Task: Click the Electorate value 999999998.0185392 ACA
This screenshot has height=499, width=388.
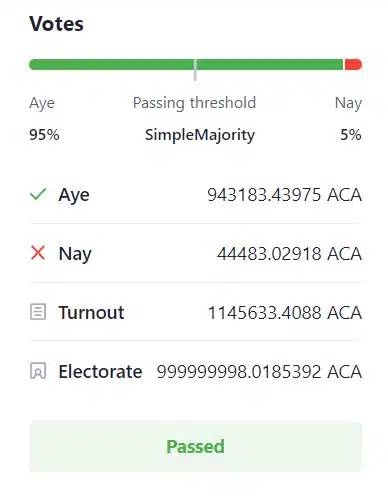Action: point(259,372)
